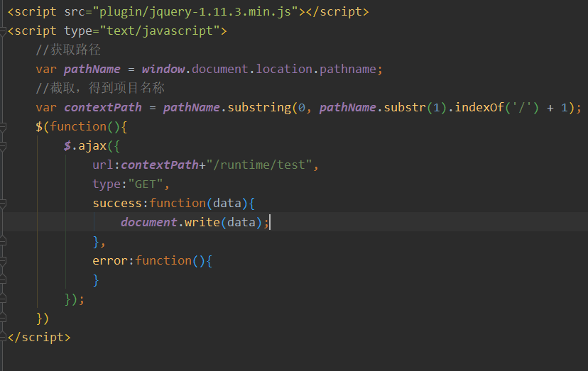
Task: Click the word location in the pathname assignment
Action: [x=284, y=70]
